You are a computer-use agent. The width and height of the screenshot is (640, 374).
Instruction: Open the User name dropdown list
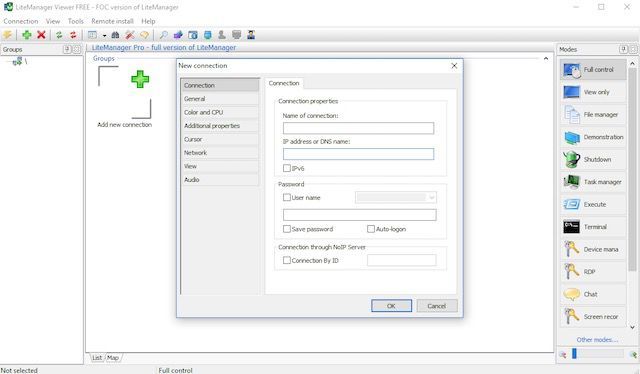pos(431,198)
